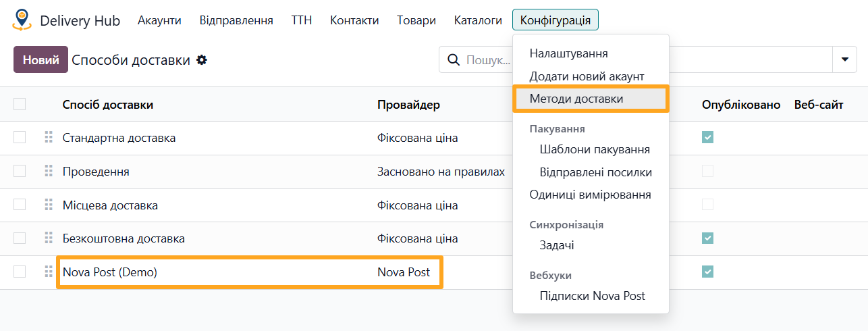Toggle Опубліковано for Nova Post (Demo)

(x=707, y=272)
